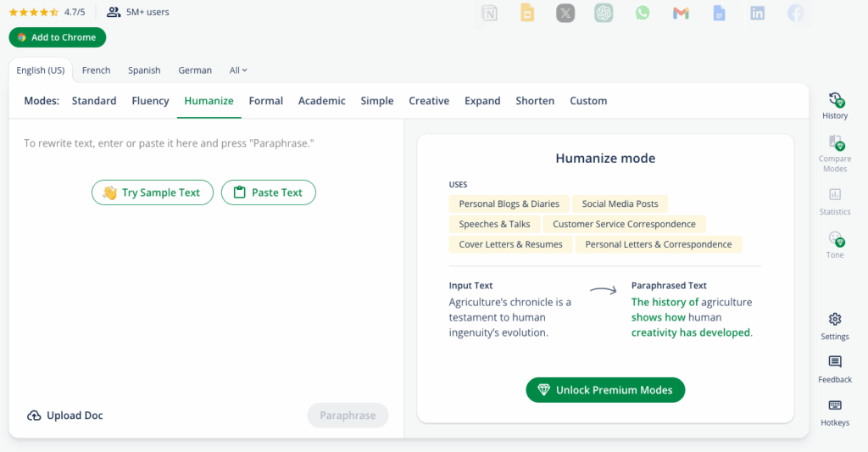The height and width of the screenshot is (452, 868).
Task: Select the Expand mode
Action: click(482, 101)
